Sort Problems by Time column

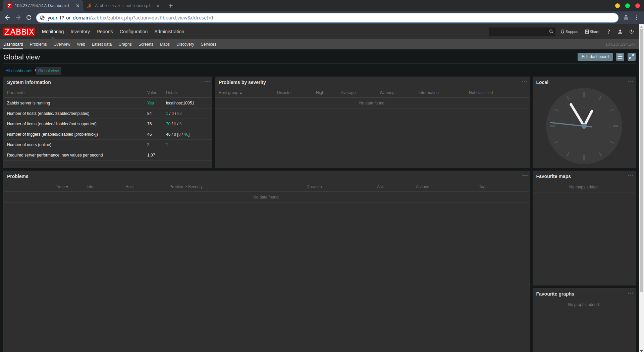coord(62,187)
